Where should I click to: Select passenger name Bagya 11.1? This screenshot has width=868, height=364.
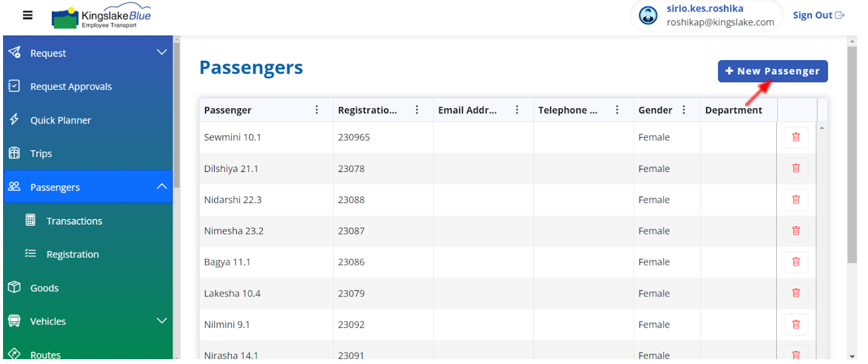pos(227,262)
